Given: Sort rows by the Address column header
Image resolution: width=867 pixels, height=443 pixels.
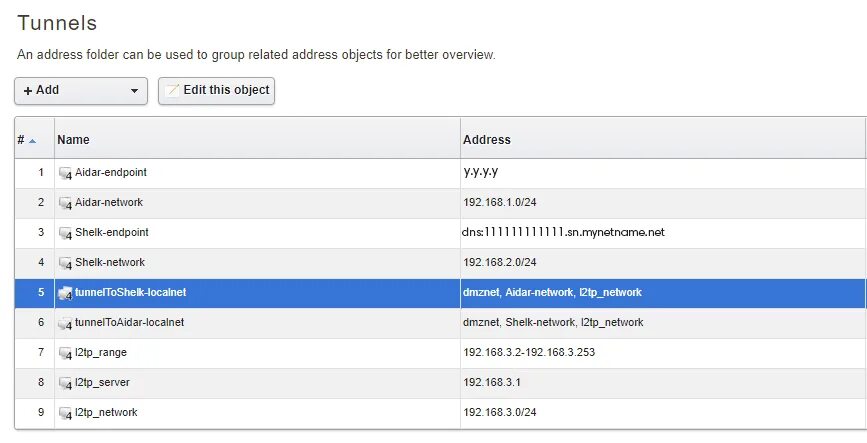Looking at the screenshot, I should (487, 140).
